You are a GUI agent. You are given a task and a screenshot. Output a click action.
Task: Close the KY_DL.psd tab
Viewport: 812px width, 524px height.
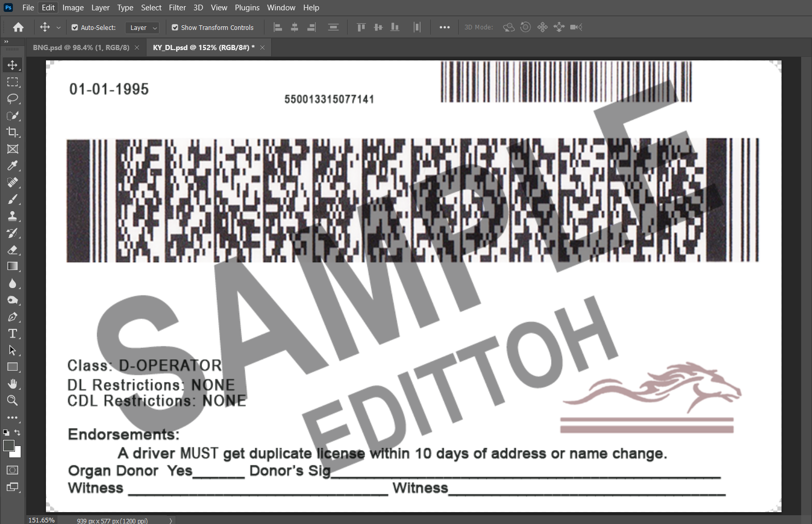click(262, 47)
